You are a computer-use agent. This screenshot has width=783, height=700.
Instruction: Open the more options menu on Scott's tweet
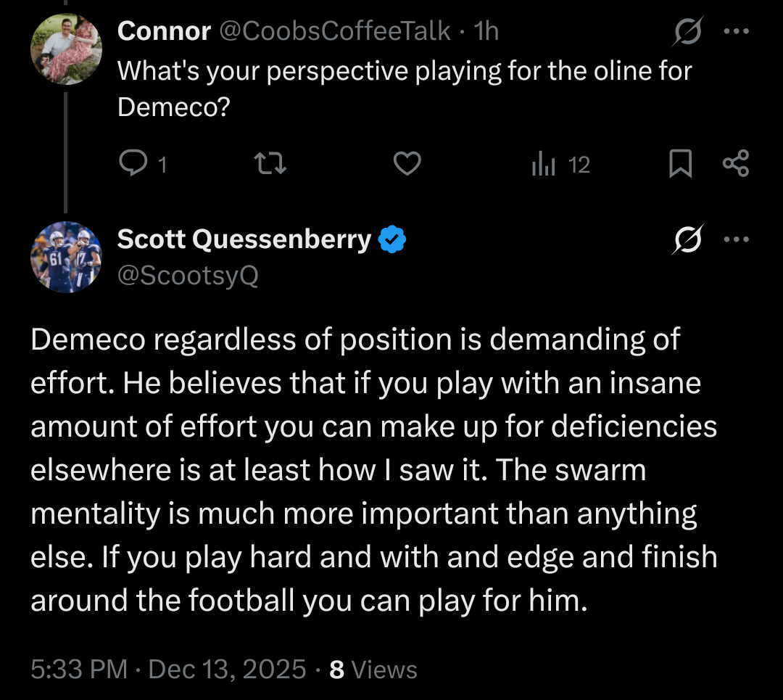click(737, 239)
